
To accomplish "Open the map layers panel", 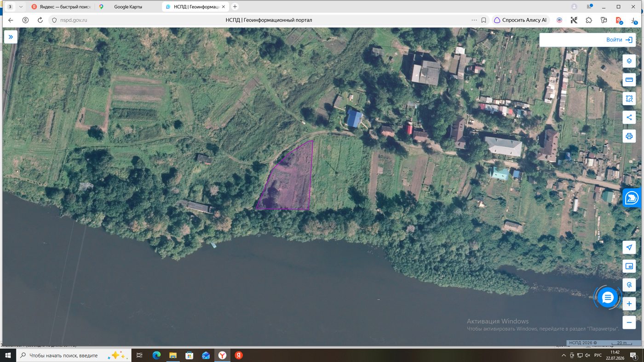I will point(629,61).
